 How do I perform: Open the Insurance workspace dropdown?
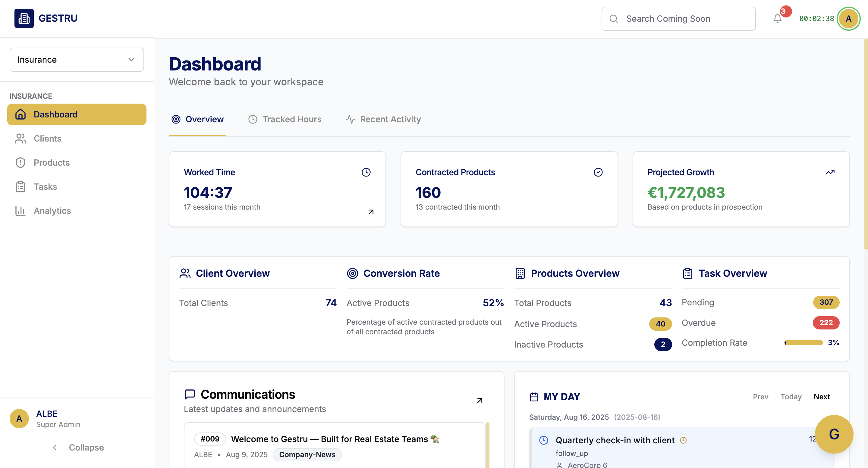(x=77, y=60)
